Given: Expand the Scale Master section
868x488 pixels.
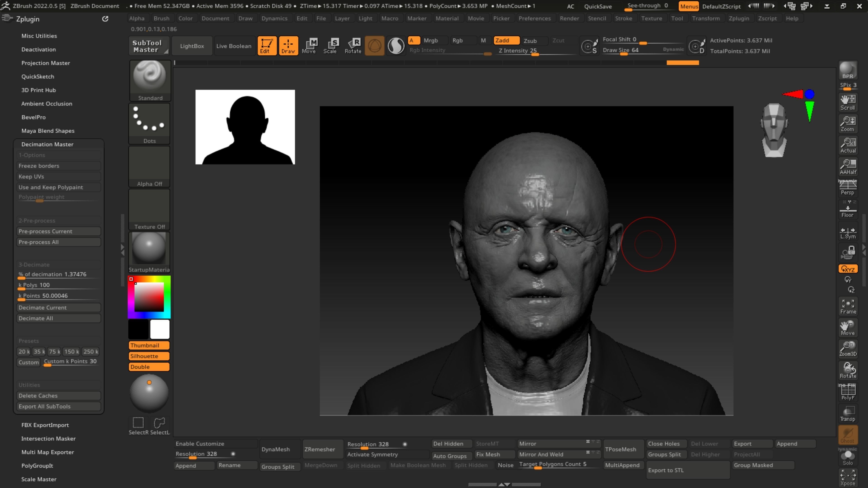Looking at the screenshot, I should [x=39, y=479].
